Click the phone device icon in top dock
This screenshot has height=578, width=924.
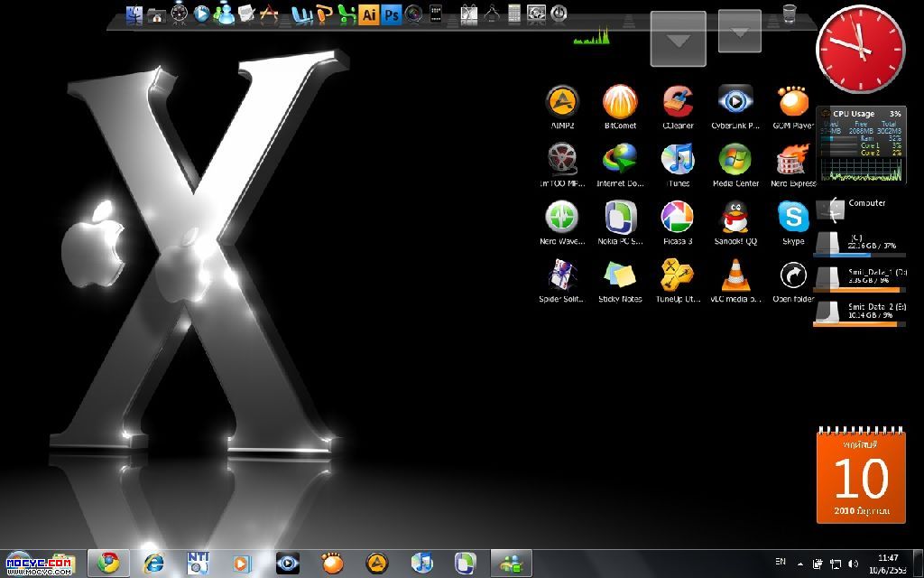pos(436,14)
